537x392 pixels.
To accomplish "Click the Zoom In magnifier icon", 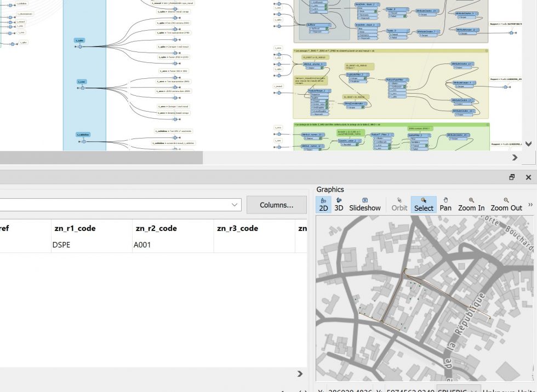I will click(x=471, y=204).
